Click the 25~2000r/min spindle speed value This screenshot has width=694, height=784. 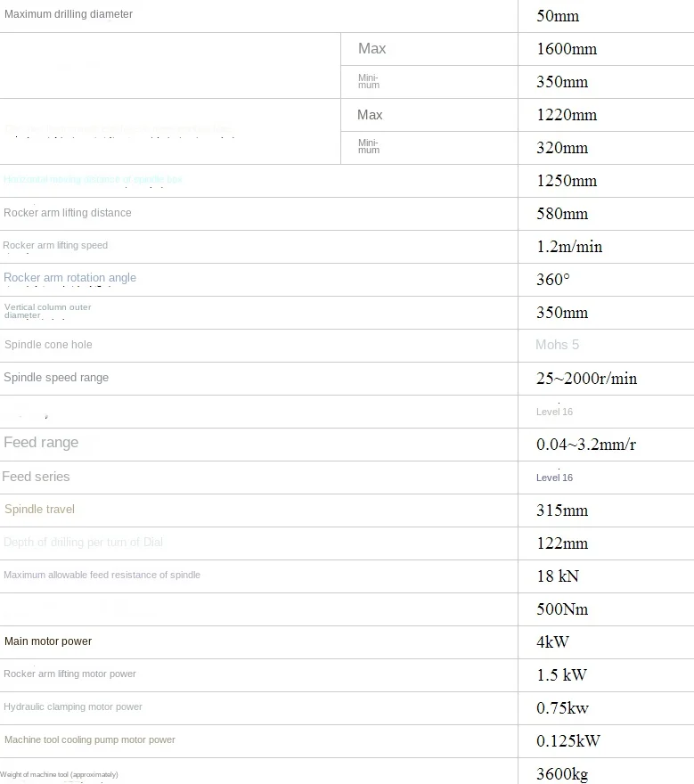pyautogui.click(x=586, y=379)
